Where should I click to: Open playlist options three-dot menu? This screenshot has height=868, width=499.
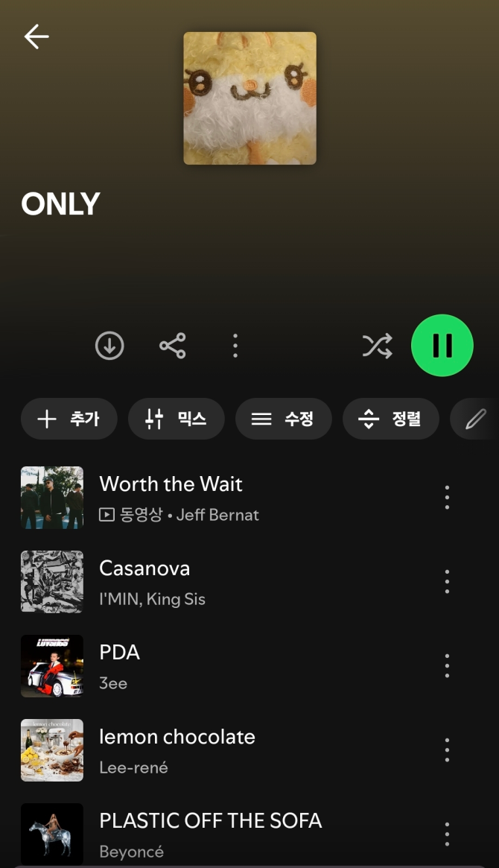pyautogui.click(x=235, y=346)
